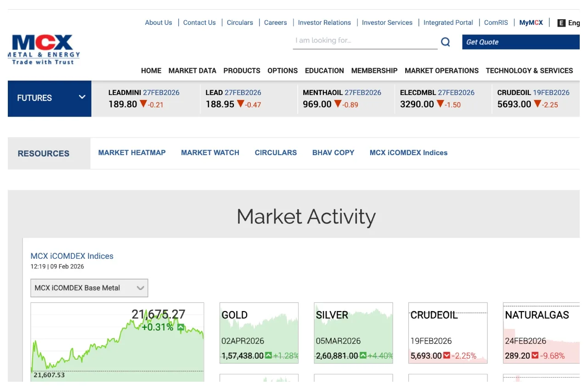
Task: Click the MENTHAOIL 27FEB2026 ticker item
Action: pos(342,98)
